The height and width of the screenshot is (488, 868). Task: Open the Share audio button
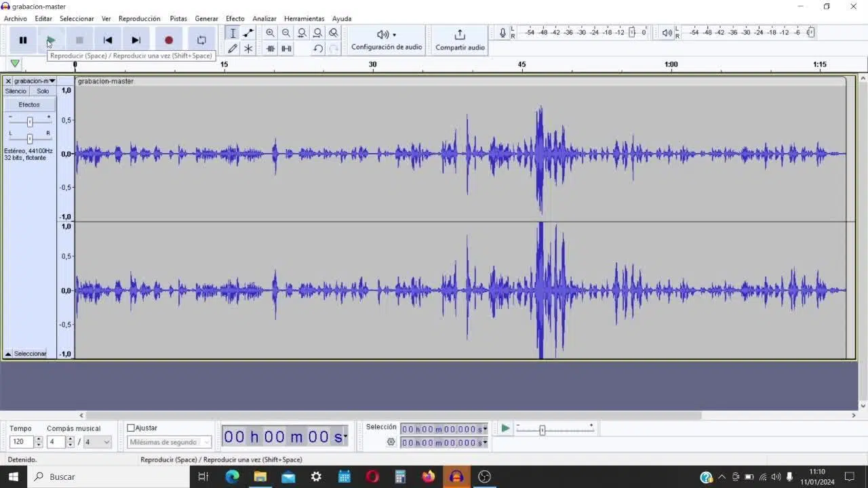click(460, 39)
